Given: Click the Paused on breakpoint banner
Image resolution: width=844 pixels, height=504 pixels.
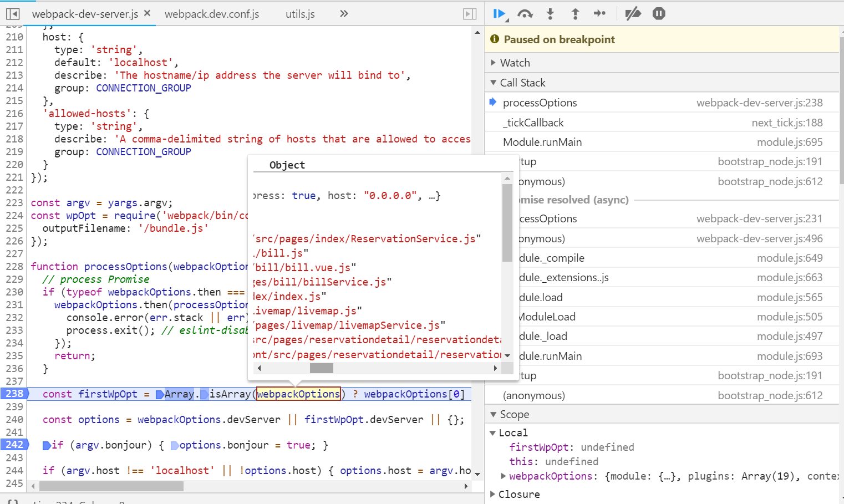Looking at the screenshot, I should coord(662,39).
